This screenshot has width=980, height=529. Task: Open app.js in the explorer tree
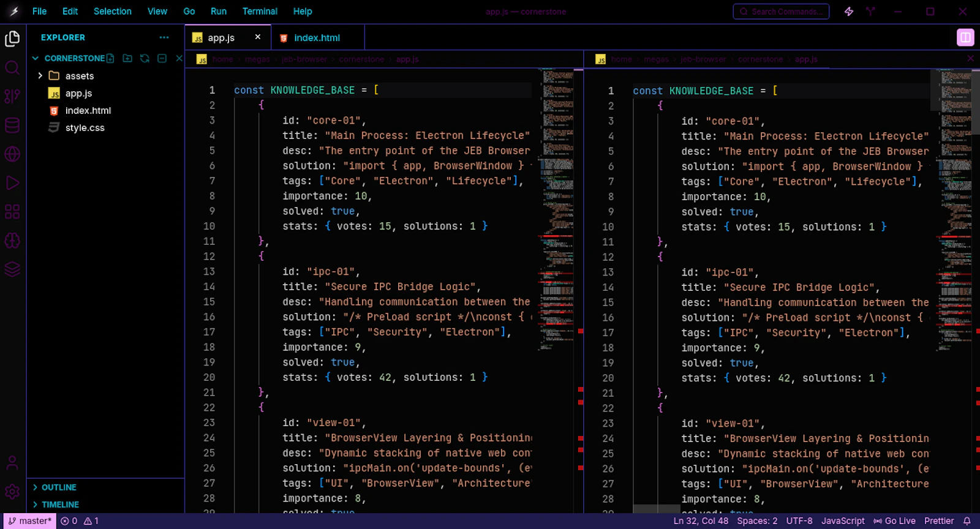pos(78,93)
